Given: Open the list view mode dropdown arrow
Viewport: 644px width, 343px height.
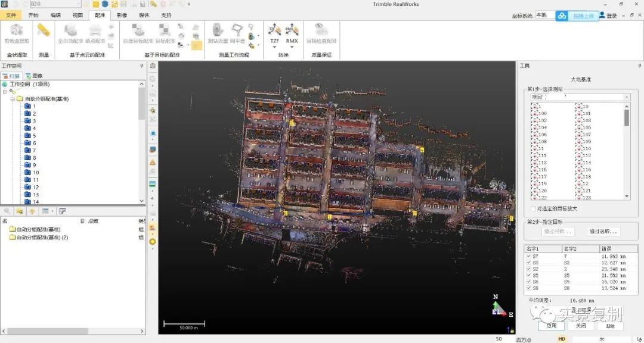Looking at the screenshot, I should click(x=52, y=211).
